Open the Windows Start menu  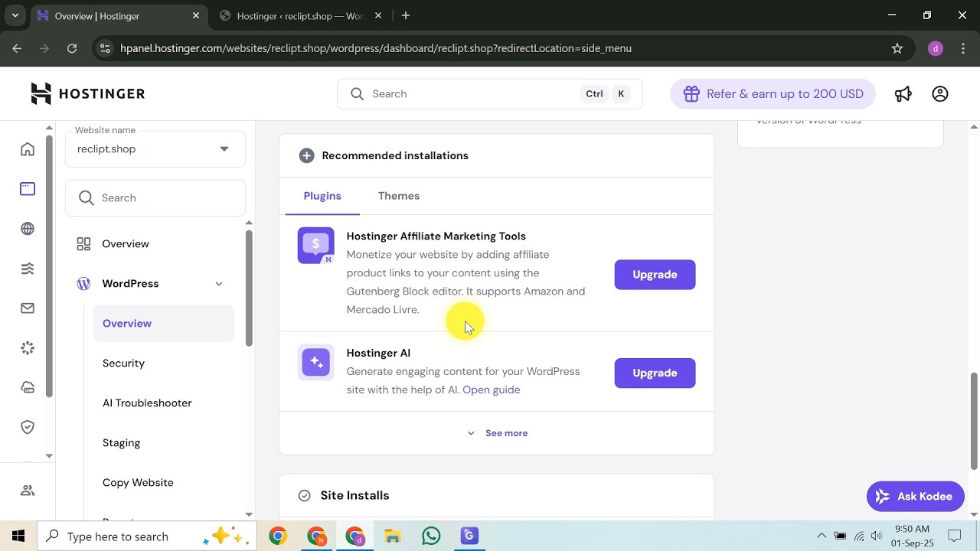click(18, 536)
